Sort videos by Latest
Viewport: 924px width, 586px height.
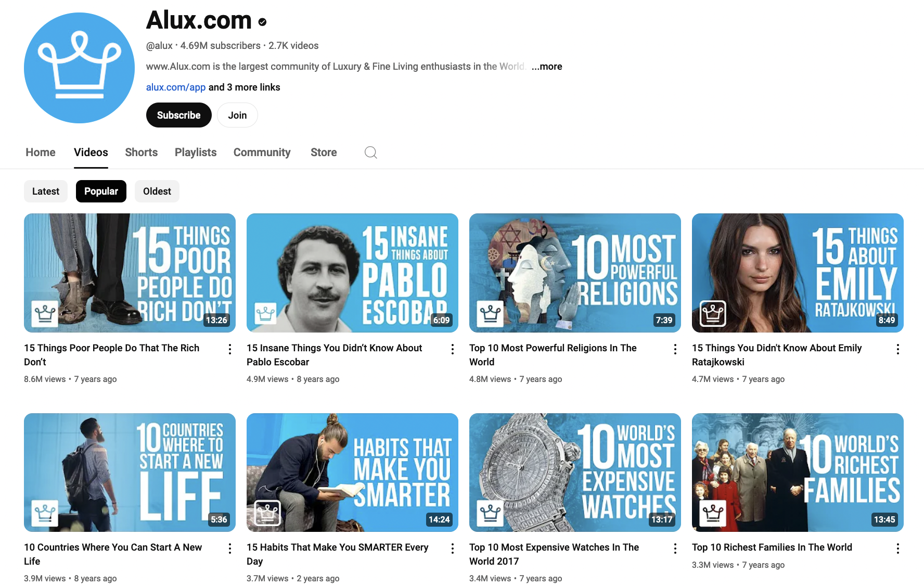tap(46, 192)
